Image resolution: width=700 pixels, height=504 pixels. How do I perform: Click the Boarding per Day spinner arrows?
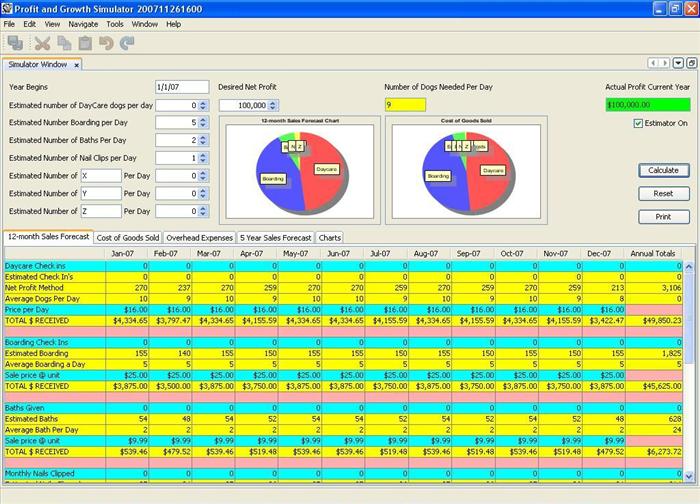tap(203, 122)
